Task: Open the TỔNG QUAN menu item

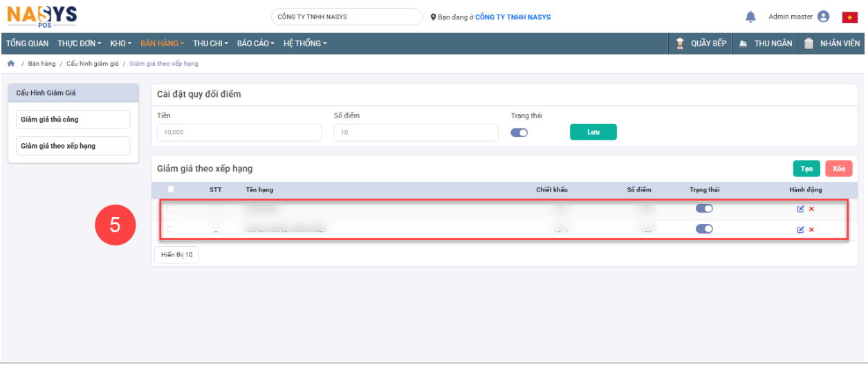Action: tap(28, 44)
